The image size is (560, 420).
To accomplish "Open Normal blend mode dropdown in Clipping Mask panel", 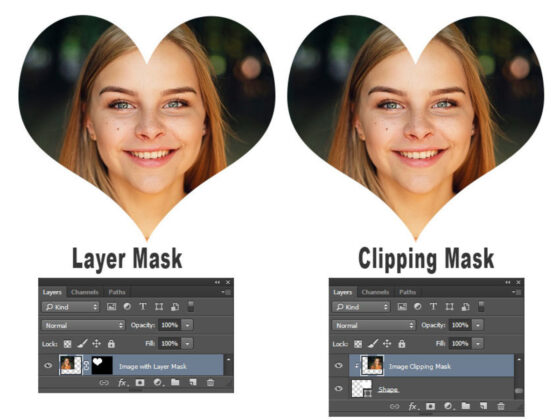I will click(374, 325).
